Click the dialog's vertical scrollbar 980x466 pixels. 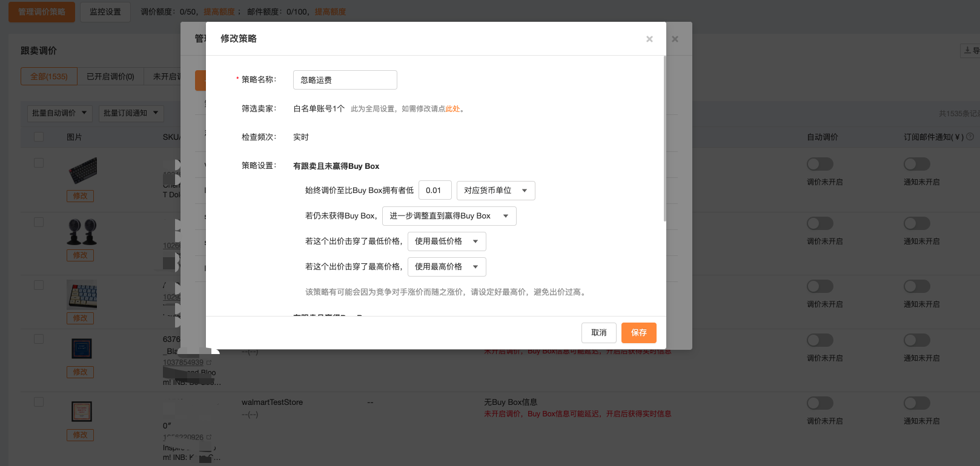click(664, 139)
